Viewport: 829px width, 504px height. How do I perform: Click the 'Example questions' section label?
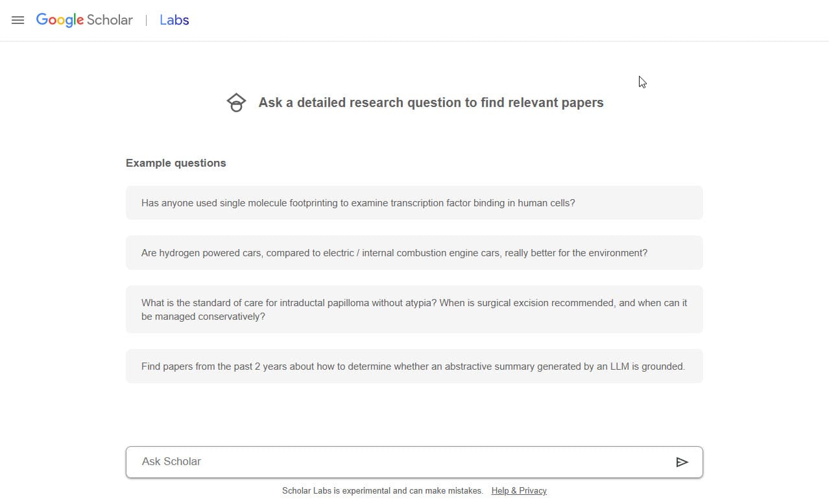(176, 163)
